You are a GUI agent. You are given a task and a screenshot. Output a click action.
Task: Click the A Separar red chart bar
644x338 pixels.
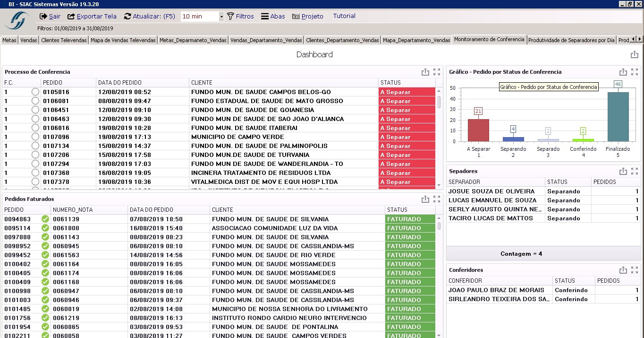click(478, 130)
